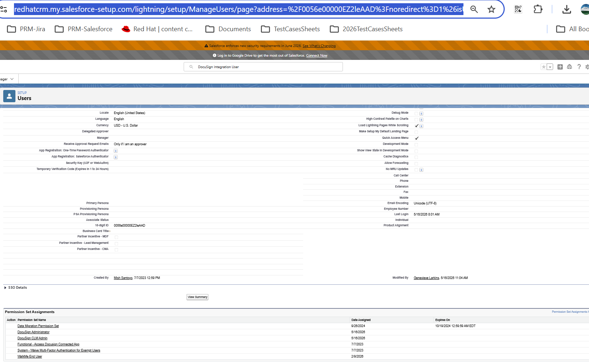Open the 2026TestCasesSheets bookmarks folder
The width and height of the screenshot is (589, 364).
366,29
